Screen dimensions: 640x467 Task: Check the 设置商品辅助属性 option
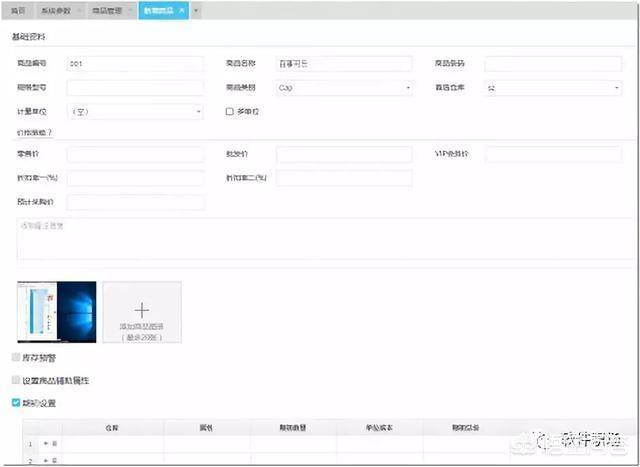pos(15,380)
